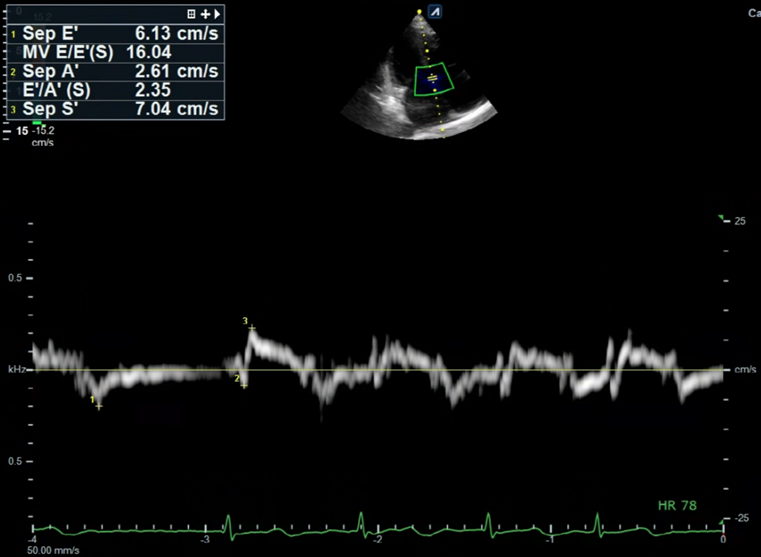Click the 25 velocity scale label
Viewport: 761px width, 557px height.
[x=740, y=221]
